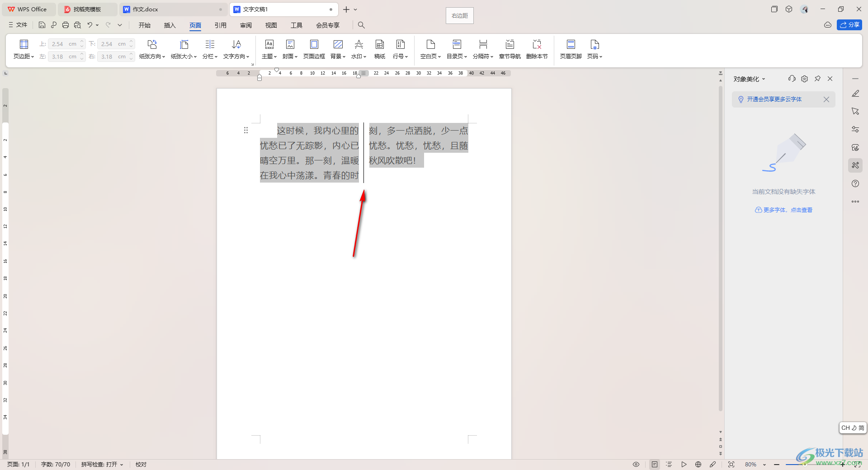Switch to the 工具 ribbon tab

click(x=297, y=25)
